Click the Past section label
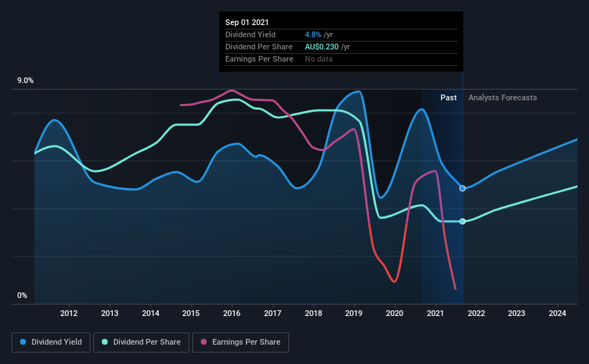 pos(448,97)
